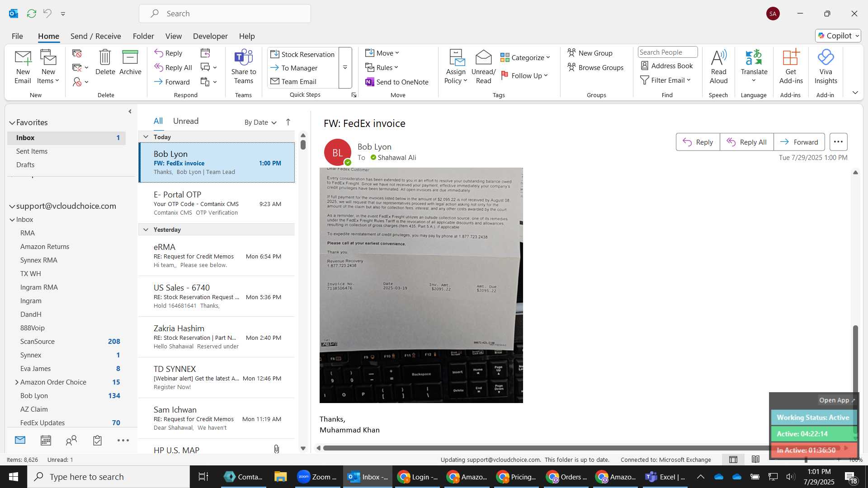
Task: Collapse the Yesterday group in message list
Action: pyautogui.click(x=146, y=230)
